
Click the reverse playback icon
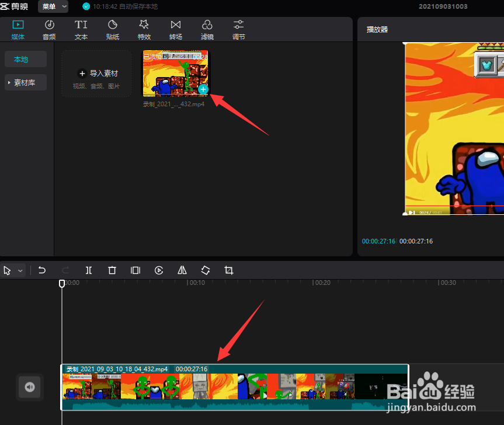pos(159,270)
